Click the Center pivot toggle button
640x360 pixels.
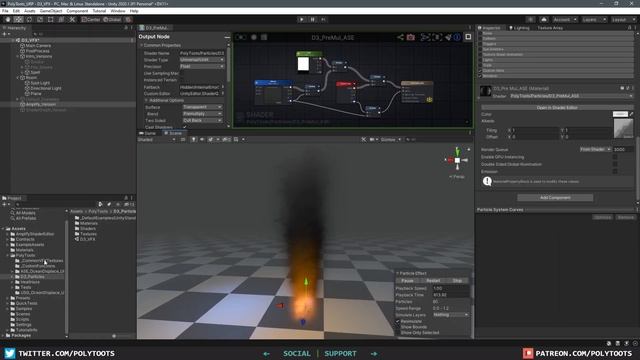pos(90,19)
